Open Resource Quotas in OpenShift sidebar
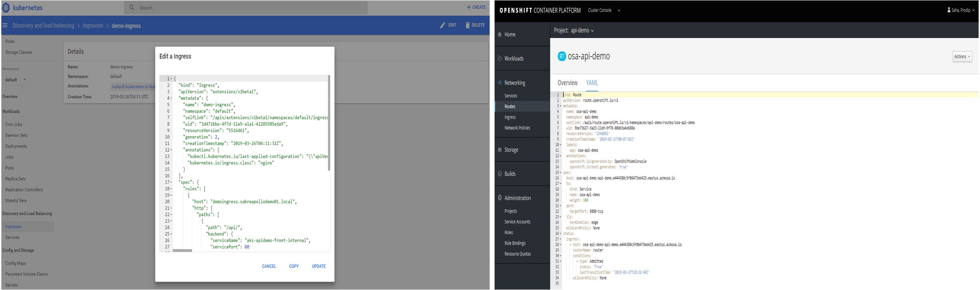 click(x=517, y=254)
